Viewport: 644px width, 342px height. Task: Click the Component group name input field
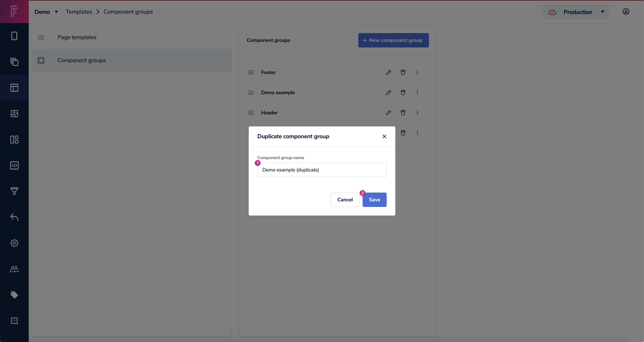click(x=322, y=170)
